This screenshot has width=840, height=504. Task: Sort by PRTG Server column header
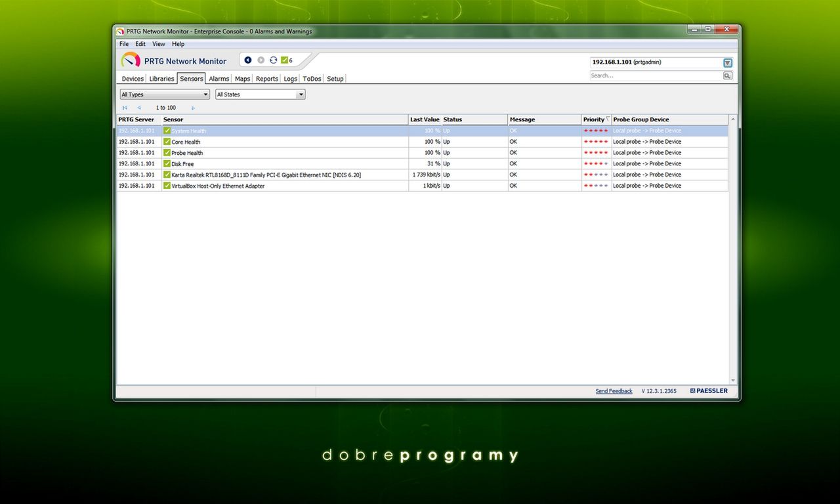pos(139,119)
